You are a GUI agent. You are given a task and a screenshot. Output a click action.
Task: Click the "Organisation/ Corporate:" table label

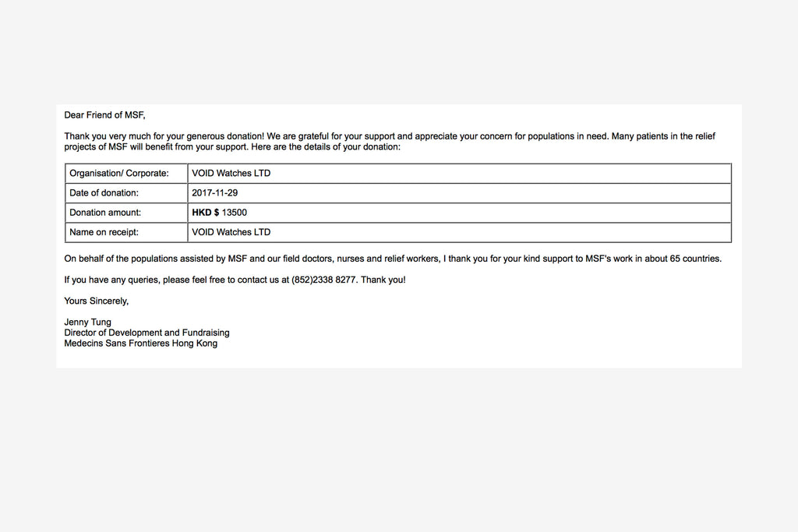pyautogui.click(x=119, y=174)
